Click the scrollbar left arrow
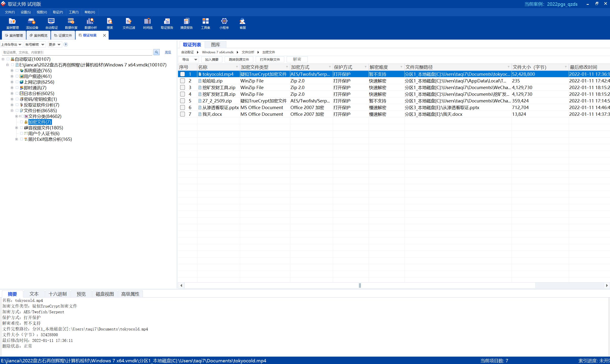Screen dimensions: 610x364 tap(181, 286)
